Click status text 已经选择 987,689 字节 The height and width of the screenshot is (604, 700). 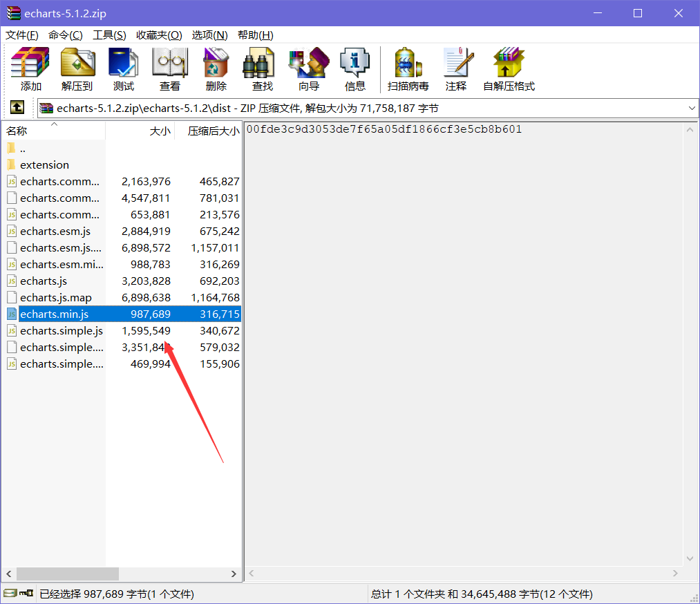[117, 594]
